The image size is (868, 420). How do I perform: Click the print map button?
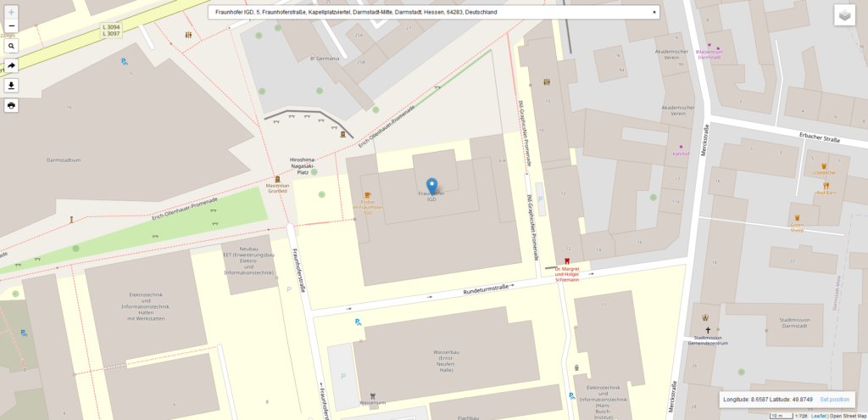pos(11,105)
